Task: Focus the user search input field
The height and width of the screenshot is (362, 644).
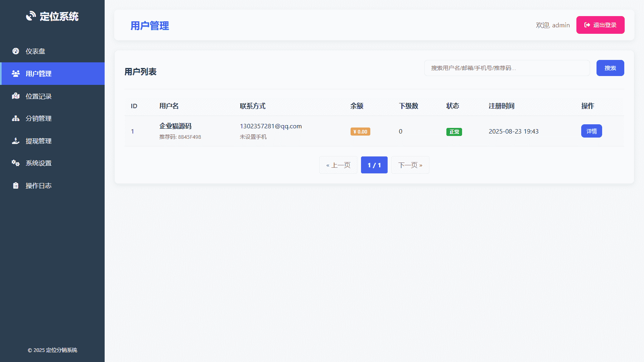Action: point(507,68)
